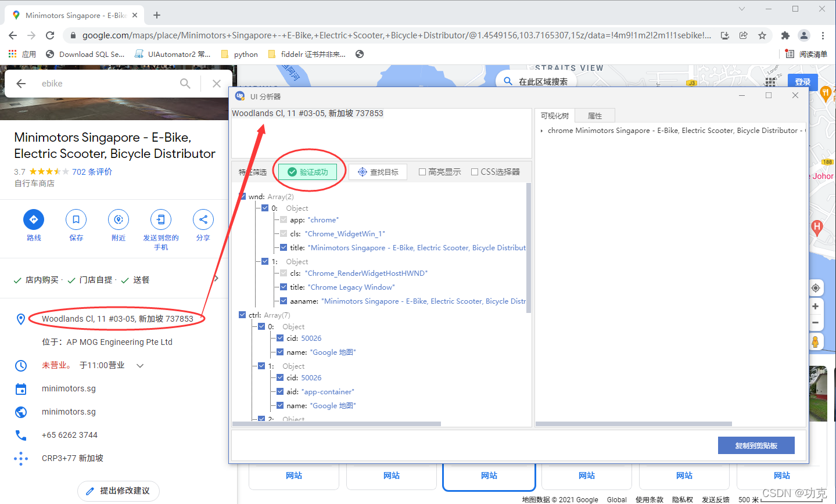Screen dimensions: 836x504
Task: Click the map zoom in plus button
Action: [816, 307]
